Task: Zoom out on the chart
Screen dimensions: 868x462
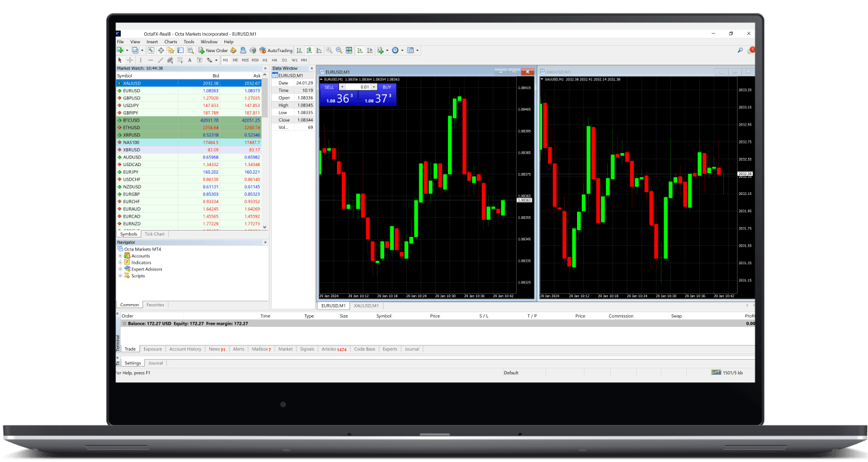Action: [339, 50]
